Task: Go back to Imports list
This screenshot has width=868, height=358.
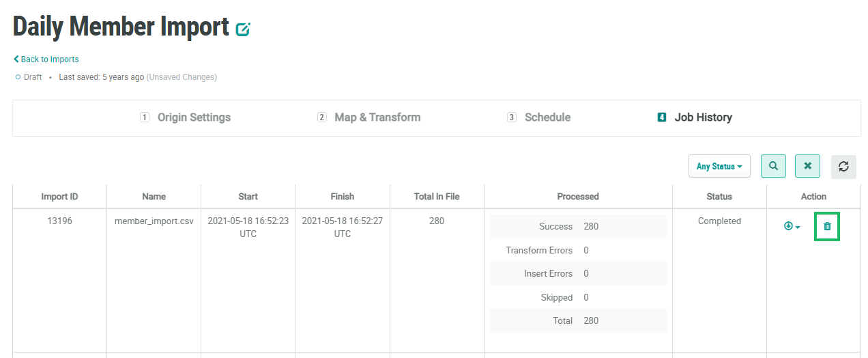Action: pyautogui.click(x=46, y=59)
